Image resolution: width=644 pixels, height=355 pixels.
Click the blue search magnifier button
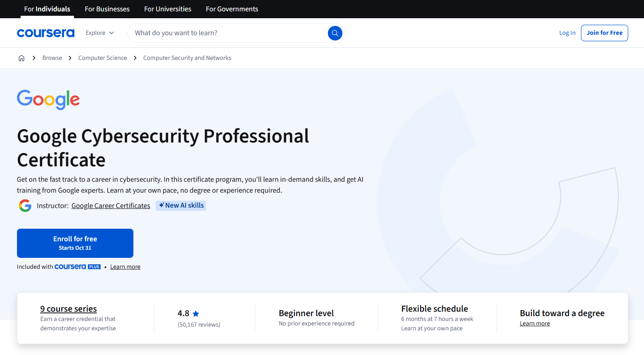(335, 33)
